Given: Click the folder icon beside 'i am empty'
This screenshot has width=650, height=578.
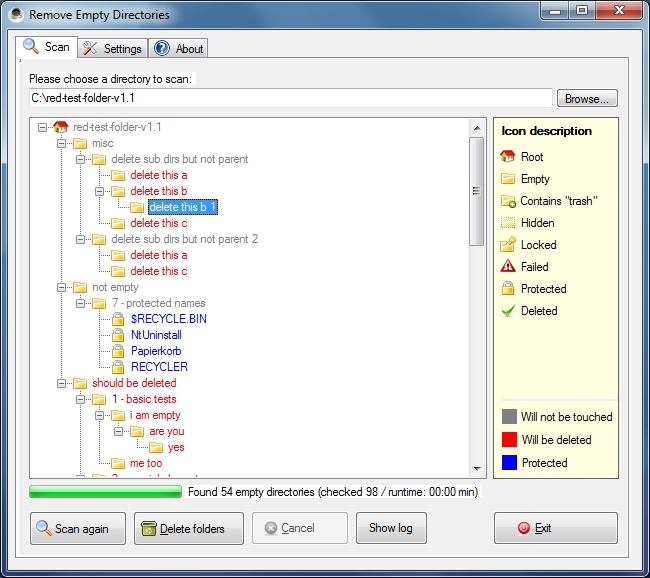Looking at the screenshot, I should 118,415.
